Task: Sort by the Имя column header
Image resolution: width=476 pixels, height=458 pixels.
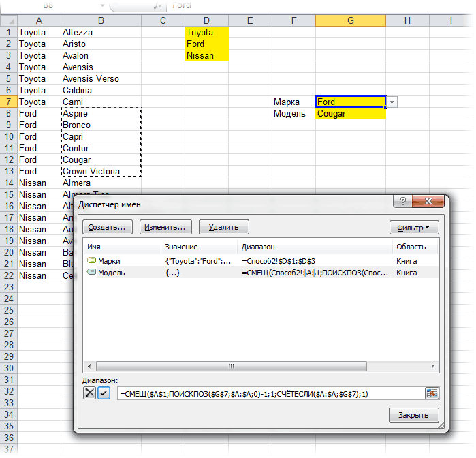Action: [122, 247]
